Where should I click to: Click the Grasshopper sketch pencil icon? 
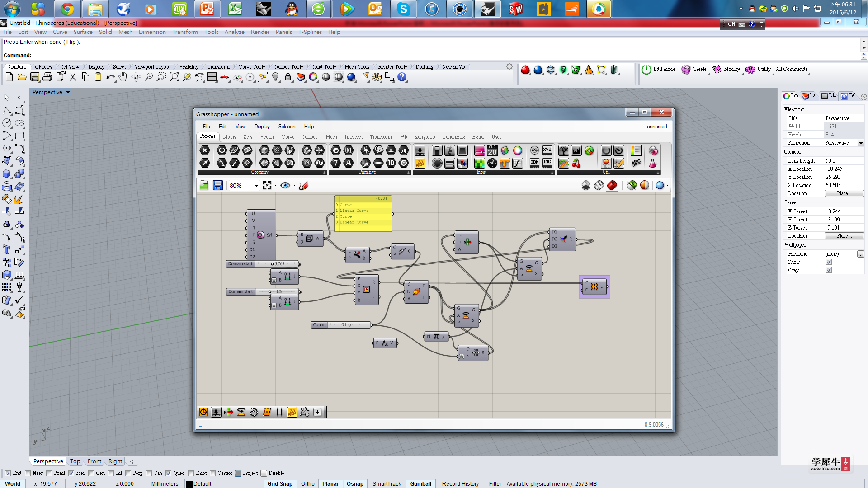coord(304,185)
